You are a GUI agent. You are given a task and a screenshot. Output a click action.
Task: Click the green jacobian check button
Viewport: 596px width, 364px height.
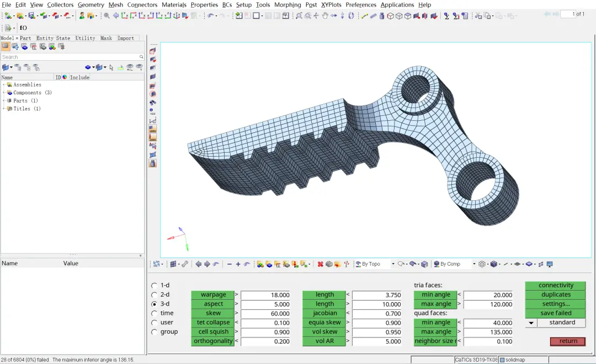(x=324, y=313)
